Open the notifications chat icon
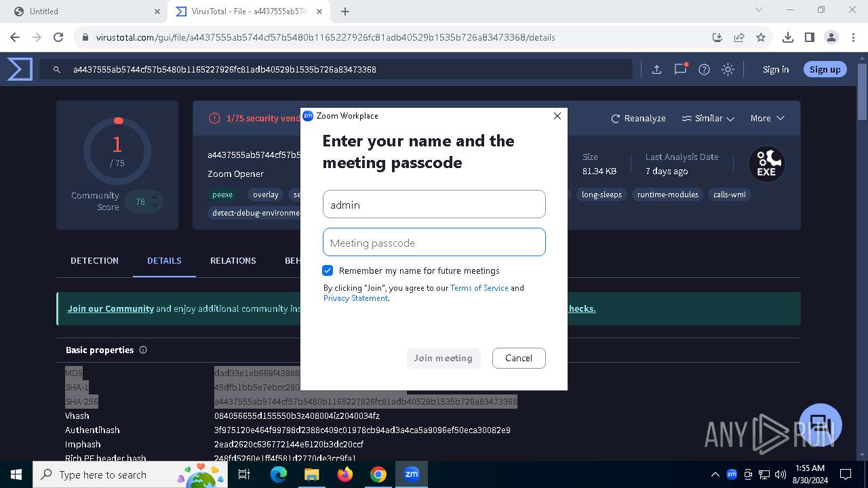 (x=680, y=69)
